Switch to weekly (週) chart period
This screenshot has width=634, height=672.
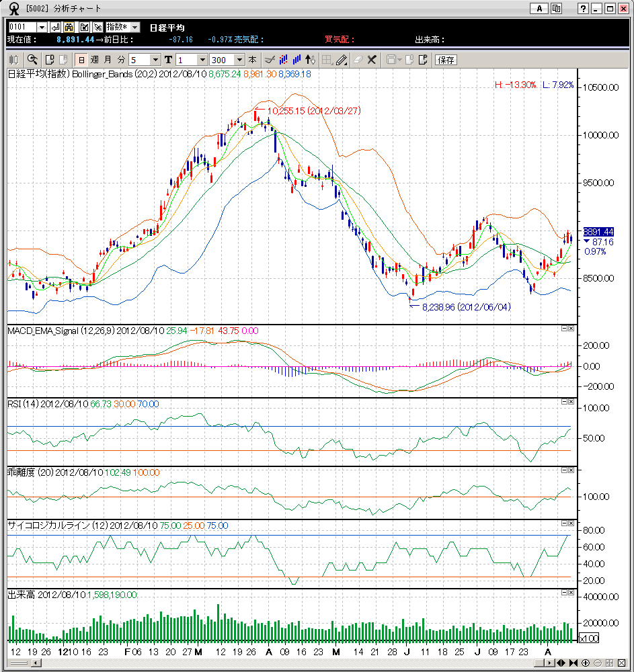pos(94,59)
